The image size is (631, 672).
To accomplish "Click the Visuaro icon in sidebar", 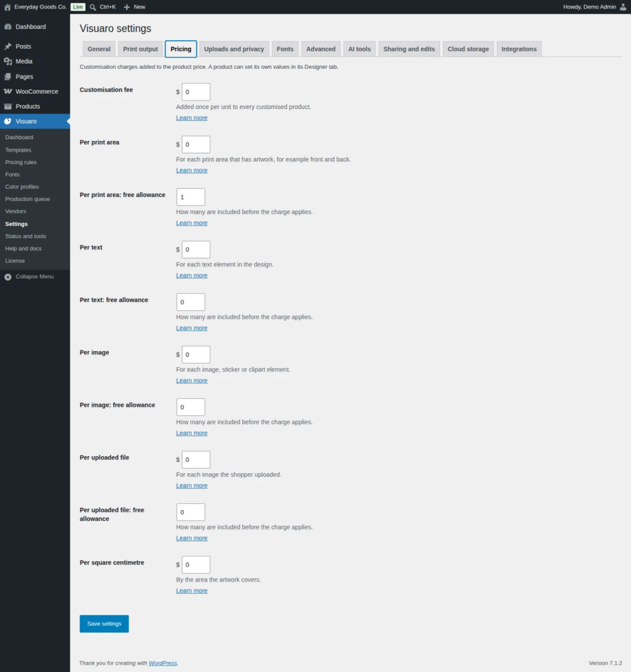I will tap(8, 121).
